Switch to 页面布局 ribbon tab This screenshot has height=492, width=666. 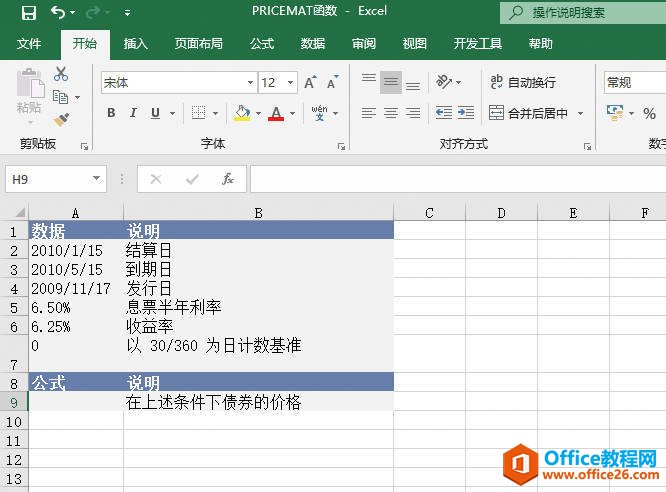pyautogui.click(x=198, y=43)
